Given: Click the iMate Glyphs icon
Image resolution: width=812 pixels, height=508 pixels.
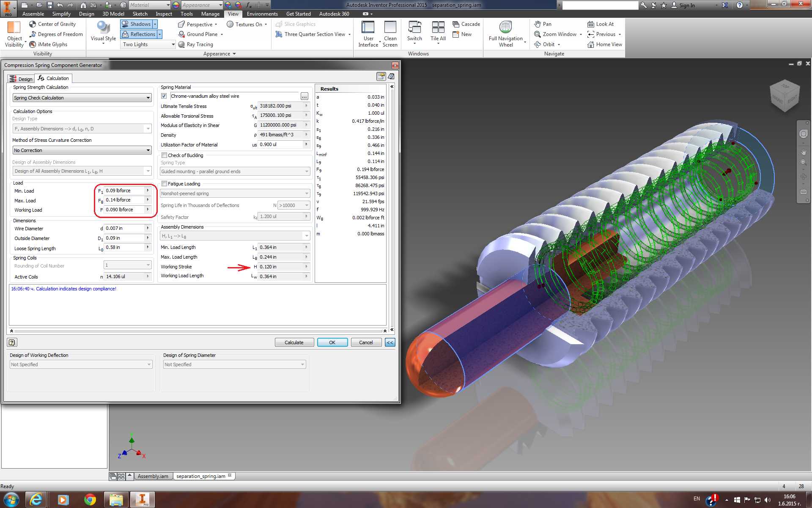Looking at the screenshot, I should tap(33, 44).
